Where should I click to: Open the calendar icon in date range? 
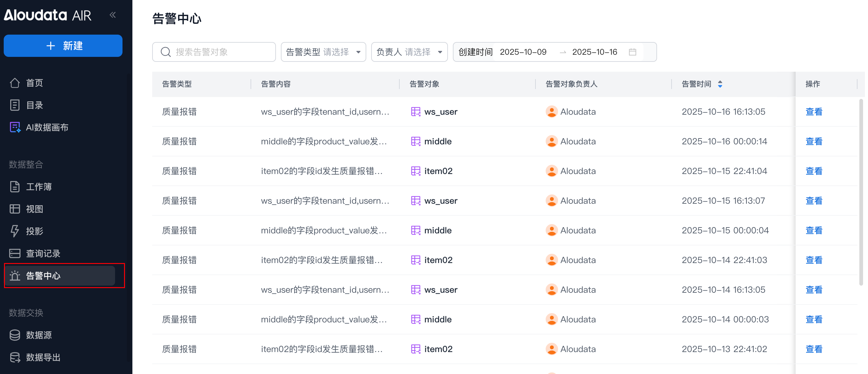point(632,52)
